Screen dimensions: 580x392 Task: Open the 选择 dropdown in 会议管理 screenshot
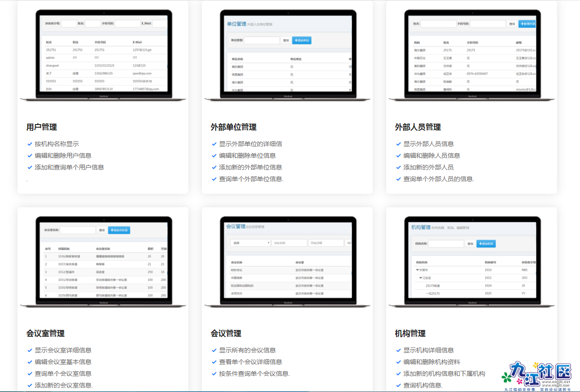[250, 243]
